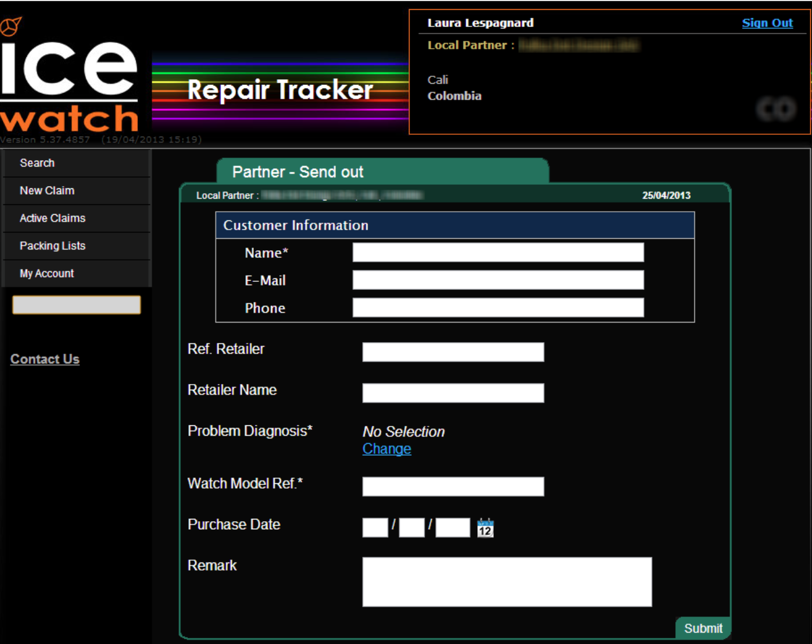Click the Watch Model Ref. field

click(453, 486)
